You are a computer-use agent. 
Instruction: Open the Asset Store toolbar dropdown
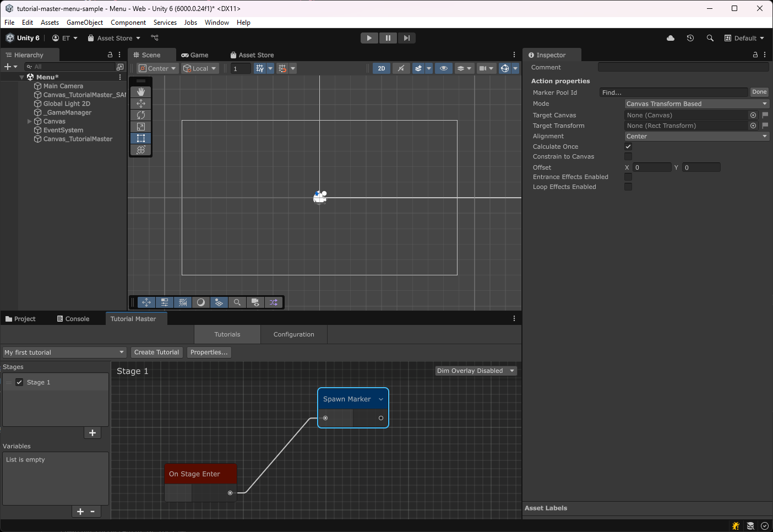(114, 38)
